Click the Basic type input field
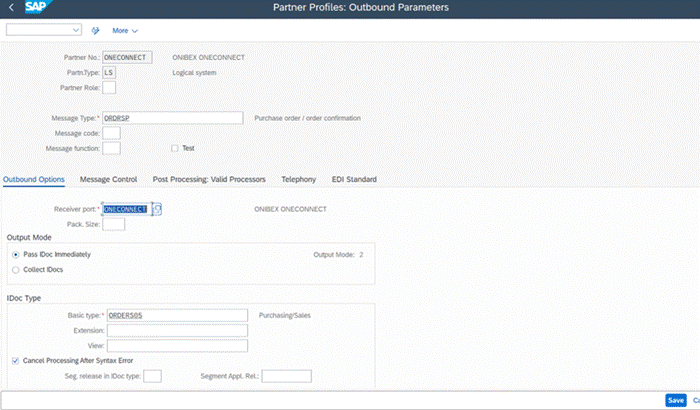Viewport: 700px width, 410px height. click(x=175, y=315)
